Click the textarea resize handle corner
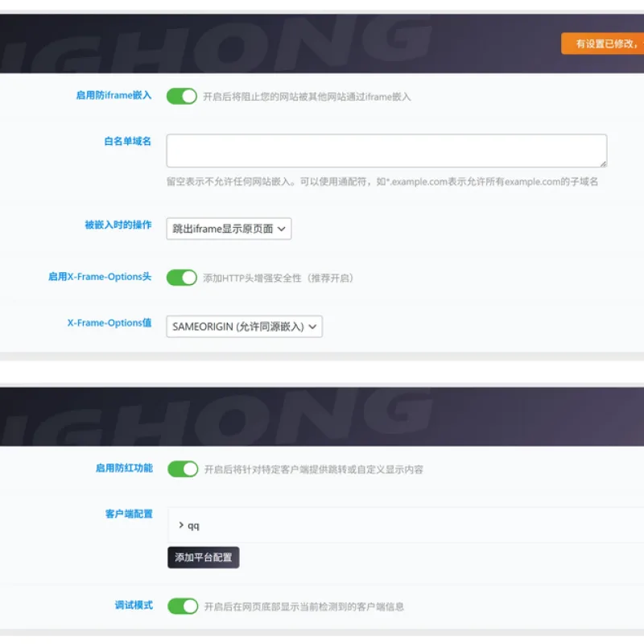The height and width of the screenshot is (644, 644). click(x=603, y=164)
